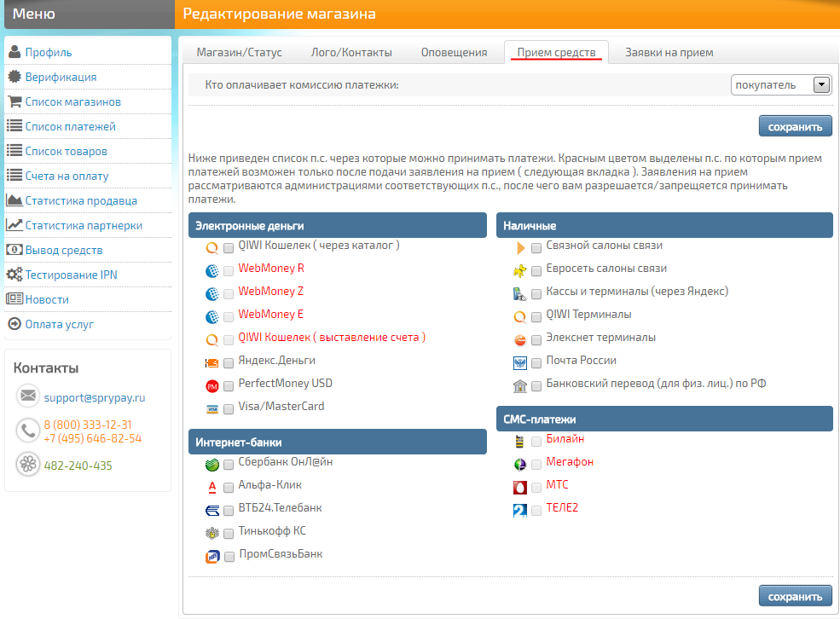The height and width of the screenshot is (619, 840).
Task: Click the envelope icon in Контакты
Action: point(28,396)
